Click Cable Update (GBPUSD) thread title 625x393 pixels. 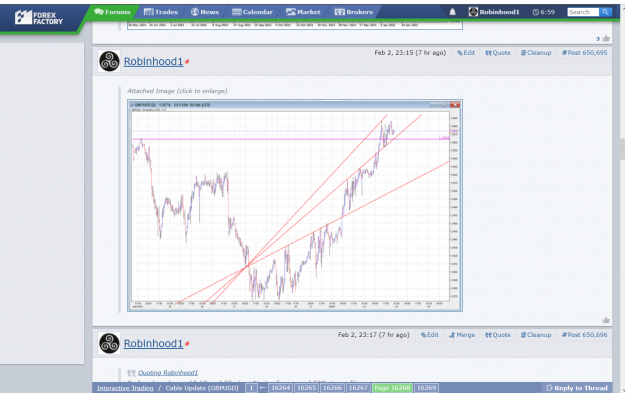202,388
